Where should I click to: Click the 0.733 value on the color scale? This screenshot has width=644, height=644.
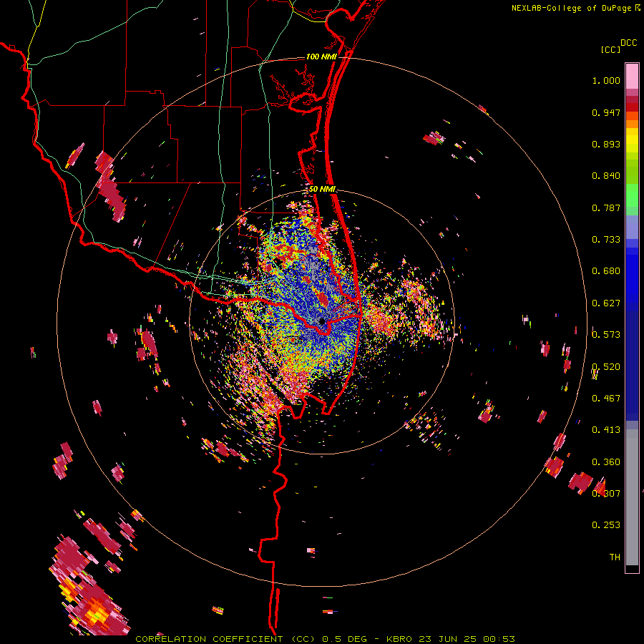pos(606,240)
